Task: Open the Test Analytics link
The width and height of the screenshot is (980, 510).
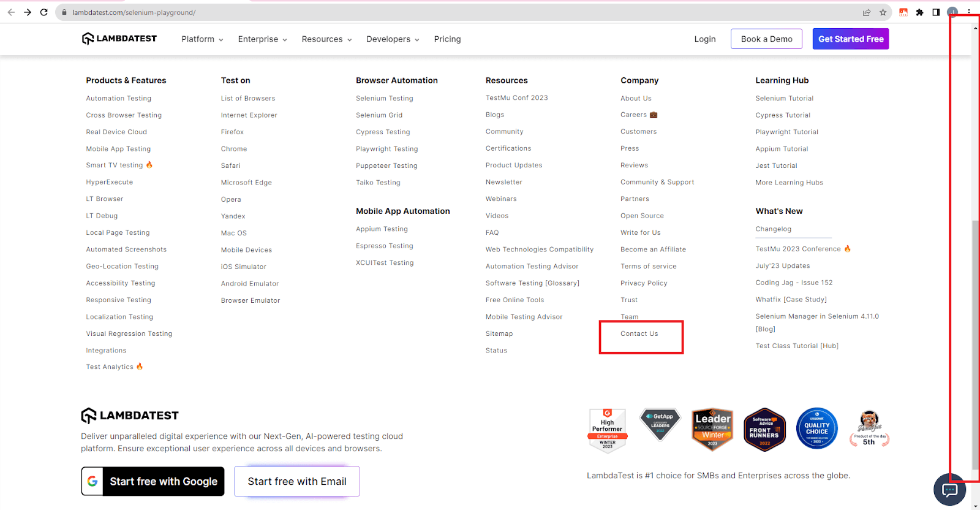Action: (x=115, y=367)
